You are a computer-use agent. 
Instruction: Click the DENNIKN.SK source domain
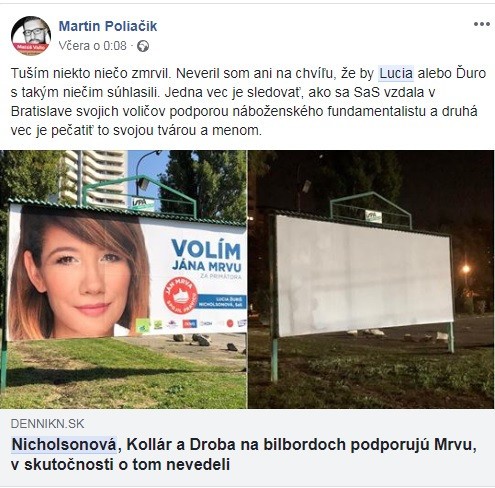(x=47, y=424)
